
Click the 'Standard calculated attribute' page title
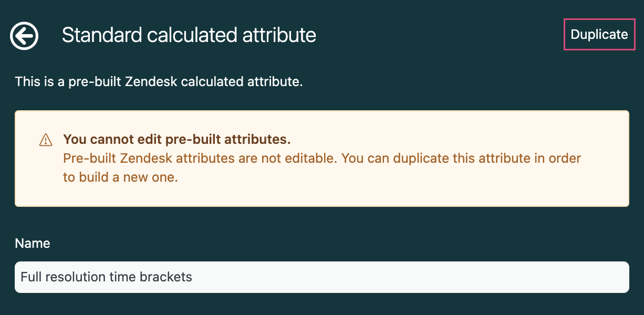189,35
